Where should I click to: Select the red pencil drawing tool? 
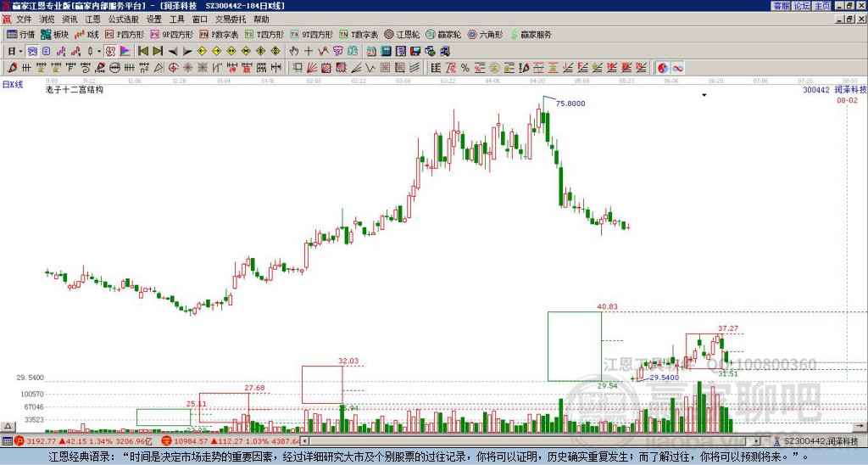tap(12, 68)
